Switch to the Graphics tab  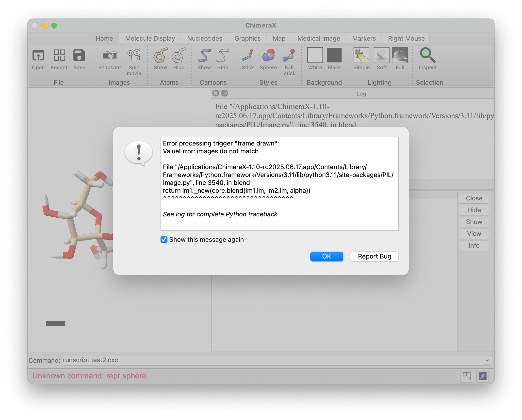point(247,38)
